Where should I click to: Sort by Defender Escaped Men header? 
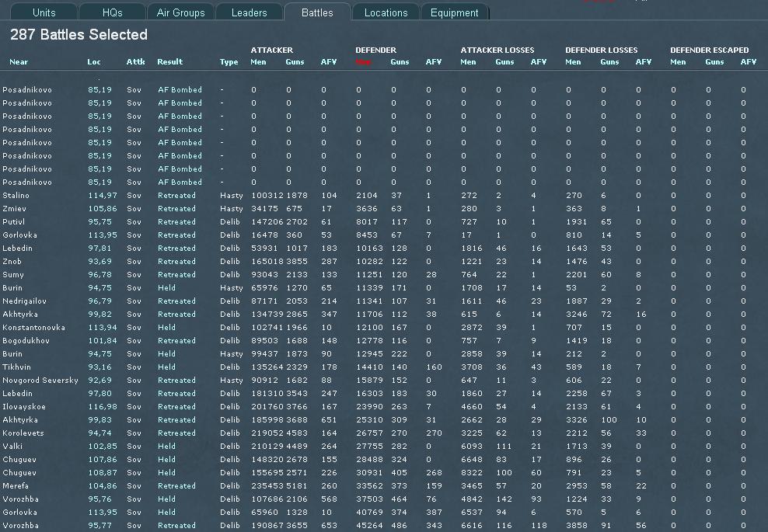coord(678,61)
